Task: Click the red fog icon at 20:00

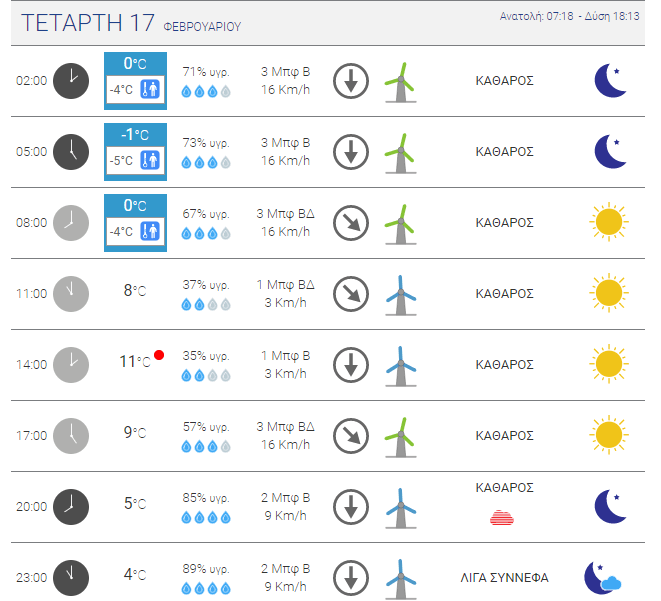Action: tap(502, 518)
